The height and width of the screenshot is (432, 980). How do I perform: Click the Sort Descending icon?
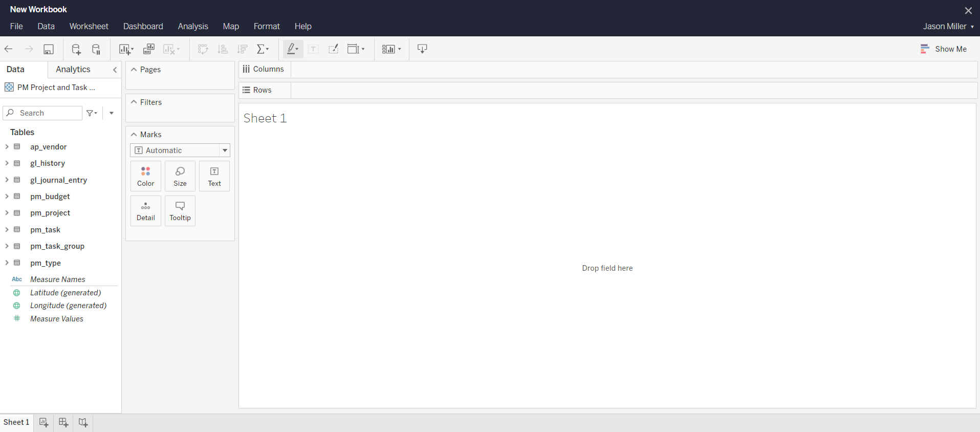pos(243,49)
